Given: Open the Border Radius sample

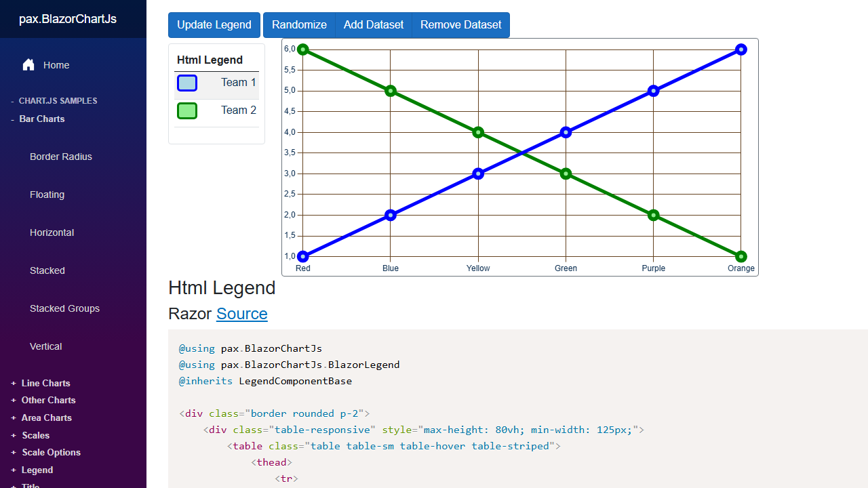Looking at the screenshot, I should (x=61, y=157).
